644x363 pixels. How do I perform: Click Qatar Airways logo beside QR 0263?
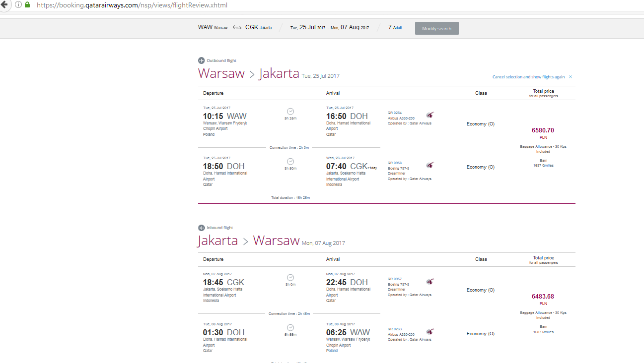click(429, 331)
